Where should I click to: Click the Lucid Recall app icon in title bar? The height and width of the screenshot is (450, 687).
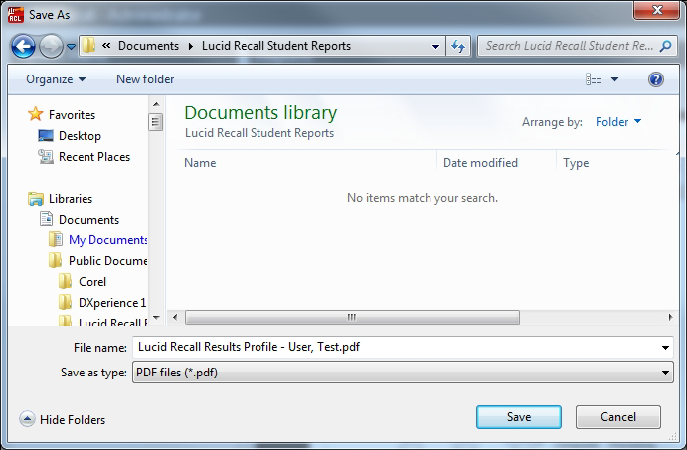tap(16, 14)
